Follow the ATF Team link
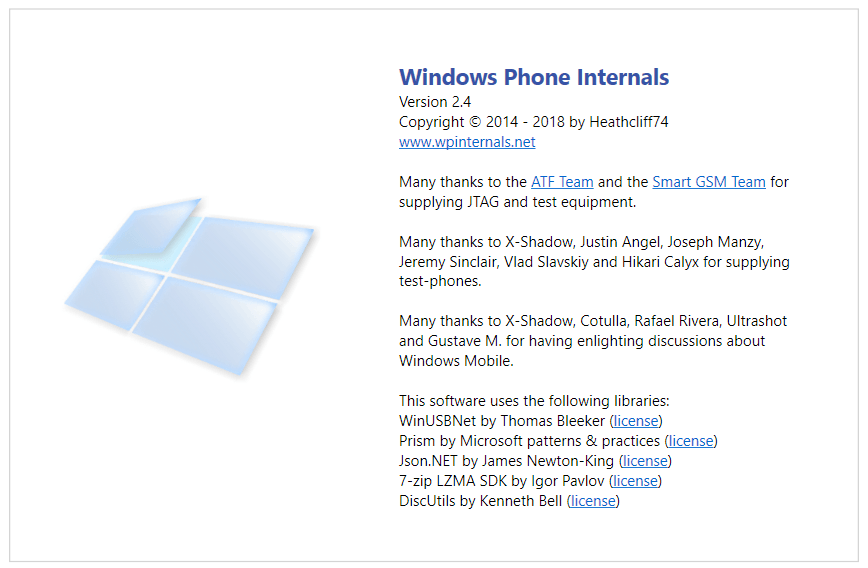The height and width of the screenshot is (568, 868). (562, 182)
